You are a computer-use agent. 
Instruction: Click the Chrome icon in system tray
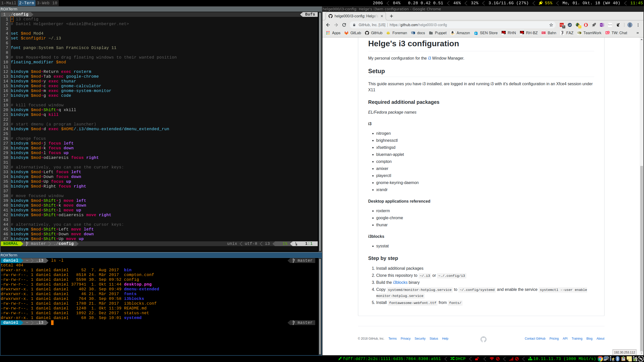pos(600,359)
